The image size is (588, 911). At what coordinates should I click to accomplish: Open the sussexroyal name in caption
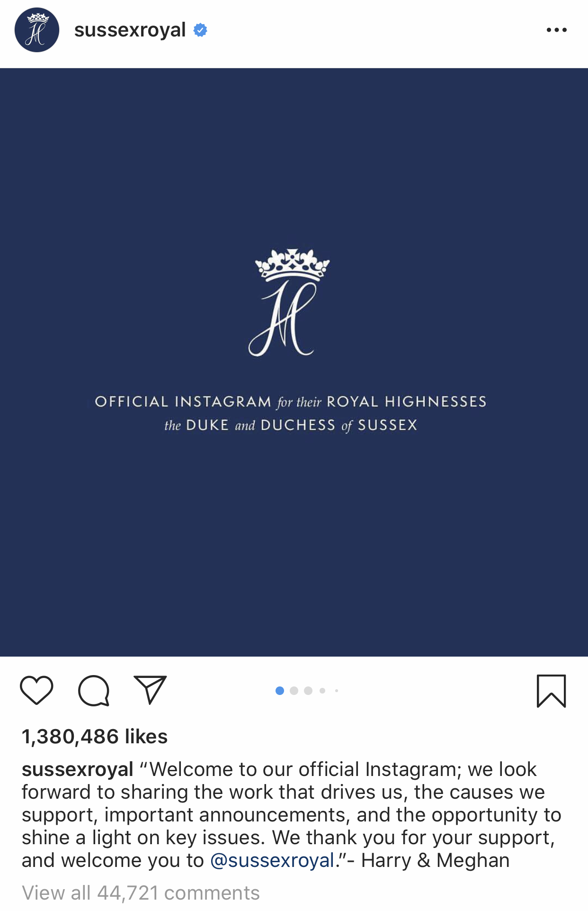click(x=78, y=769)
